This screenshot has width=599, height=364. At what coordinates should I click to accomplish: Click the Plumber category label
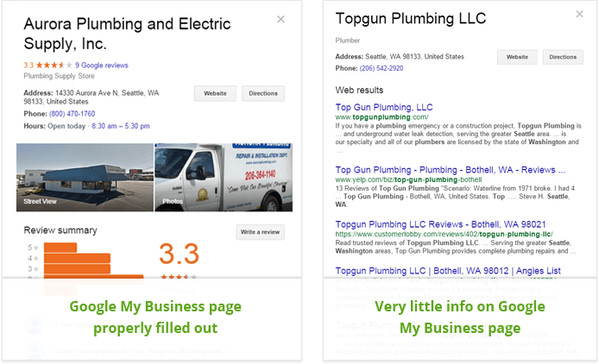[x=348, y=41]
